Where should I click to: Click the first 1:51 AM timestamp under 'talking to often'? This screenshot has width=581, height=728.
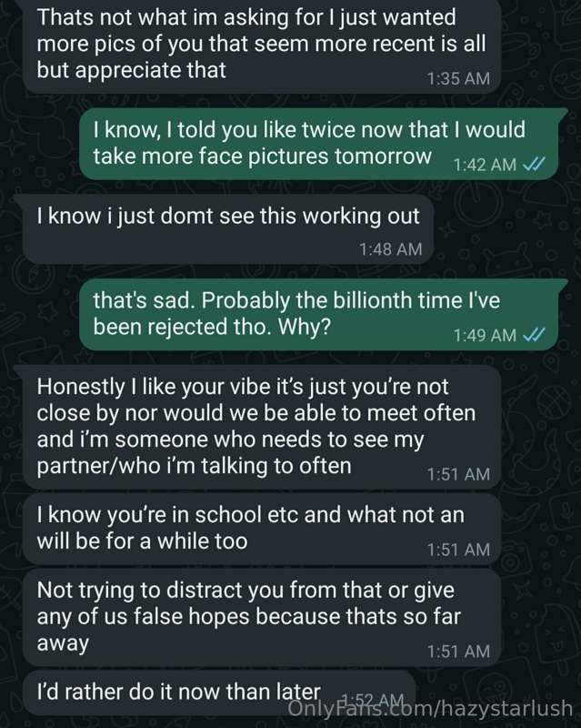458,474
